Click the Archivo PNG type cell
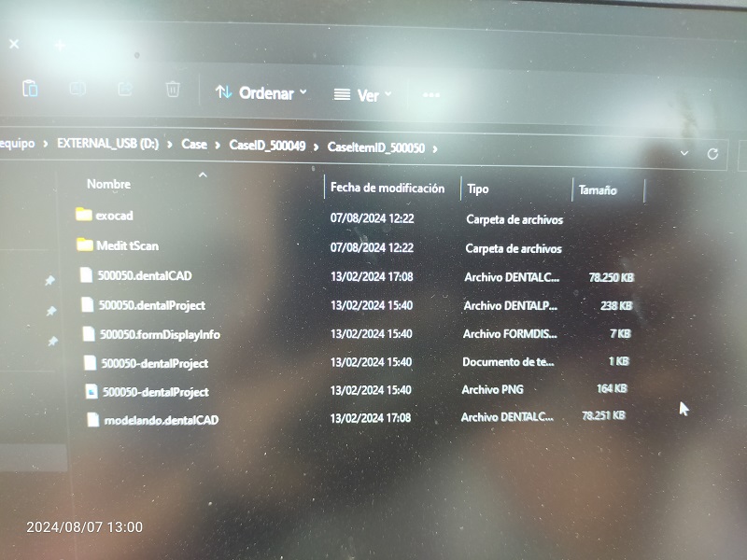The height and width of the screenshot is (560, 747). [x=493, y=389]
